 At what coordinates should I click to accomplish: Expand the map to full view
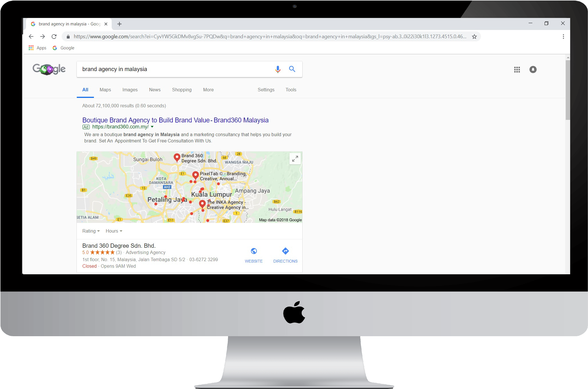pyautogui.click(x=295, y=158)
